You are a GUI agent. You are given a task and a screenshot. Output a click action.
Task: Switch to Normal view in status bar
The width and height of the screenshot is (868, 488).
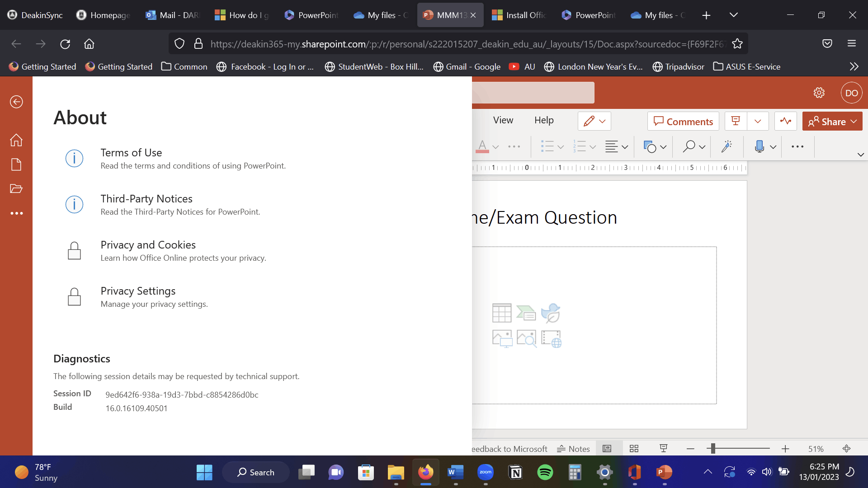coord(607,449)
